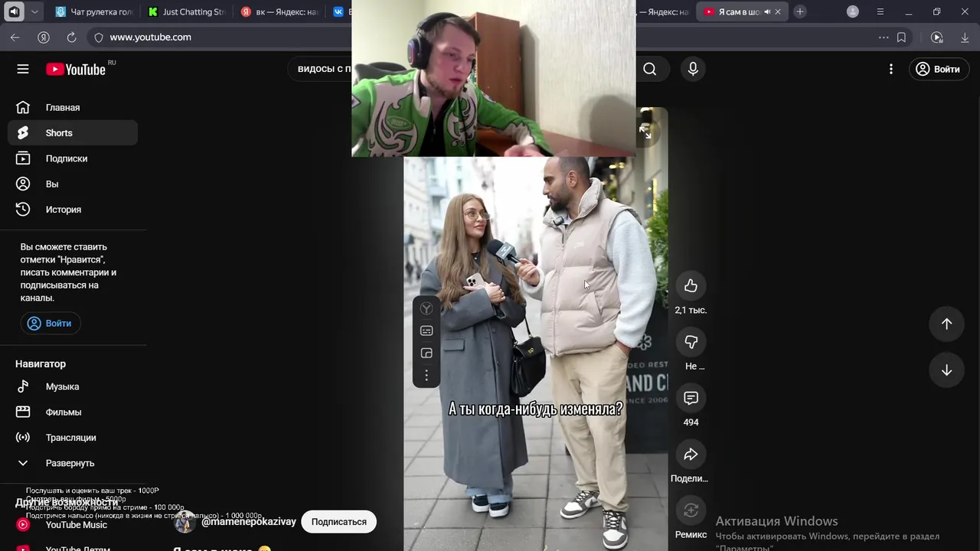
Task: Switch to the VK tab
Action: [339, 11]
